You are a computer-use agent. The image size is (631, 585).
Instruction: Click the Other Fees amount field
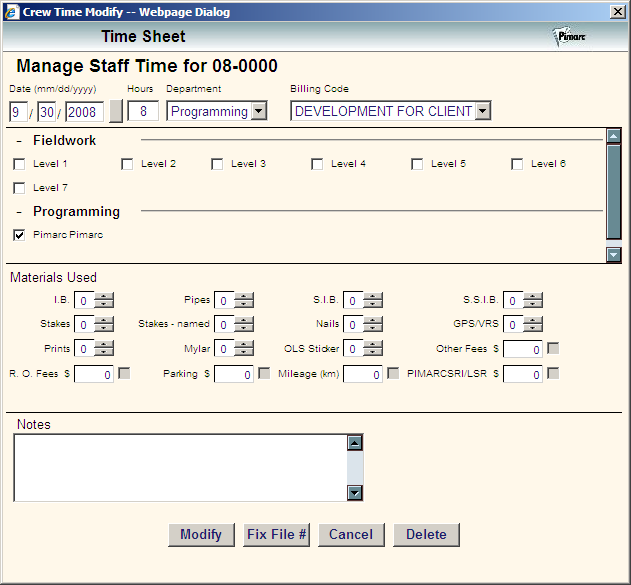(x=523, y=350)
